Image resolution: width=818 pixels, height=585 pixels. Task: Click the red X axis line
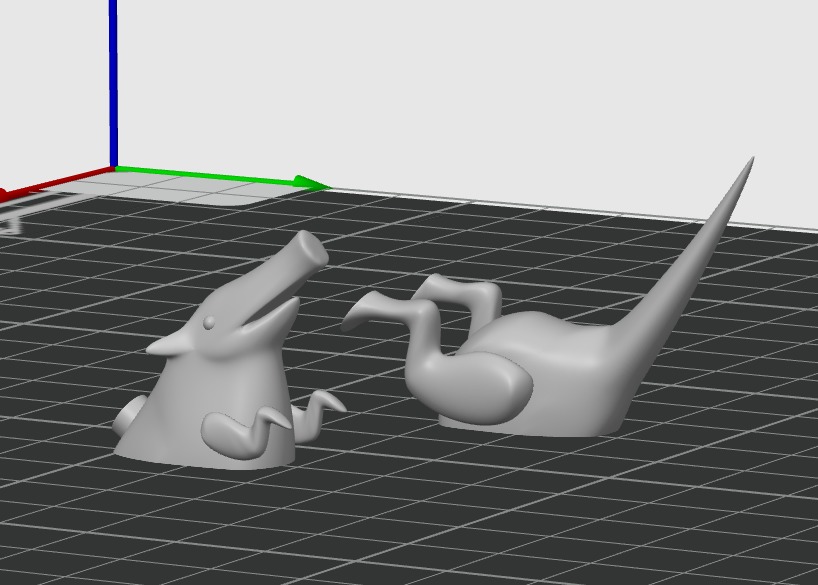(56, 184)
